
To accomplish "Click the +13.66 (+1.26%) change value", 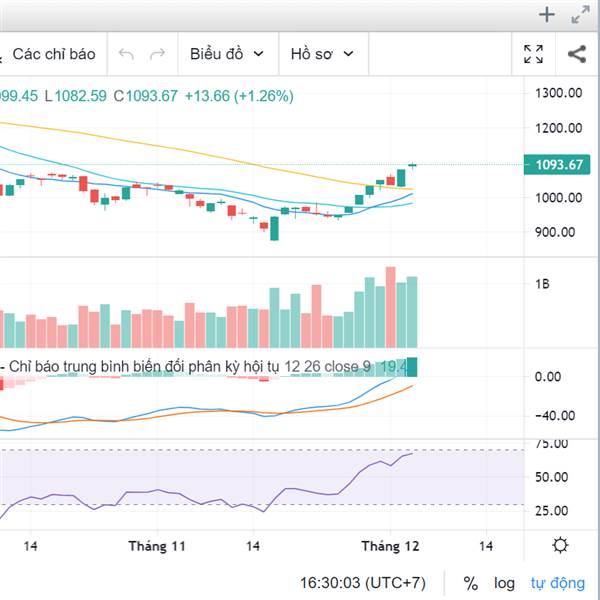I will point(239,96).
